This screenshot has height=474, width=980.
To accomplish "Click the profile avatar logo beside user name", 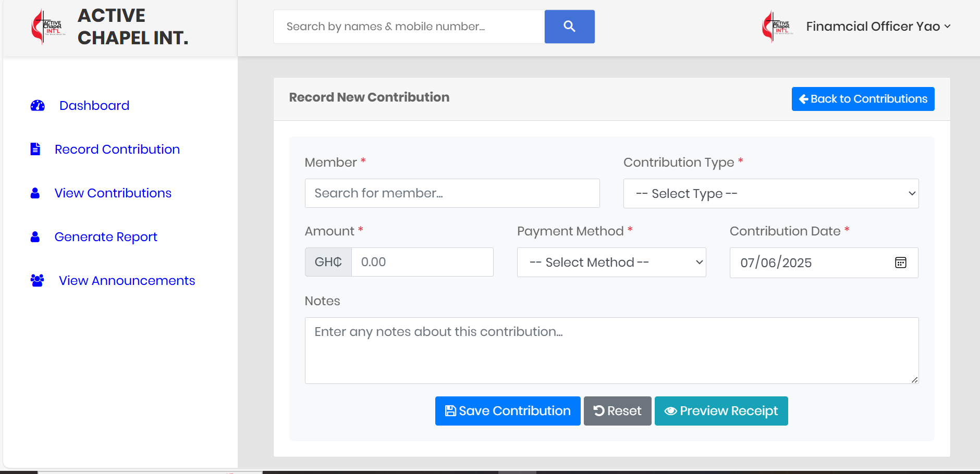I will pos(777,27).
